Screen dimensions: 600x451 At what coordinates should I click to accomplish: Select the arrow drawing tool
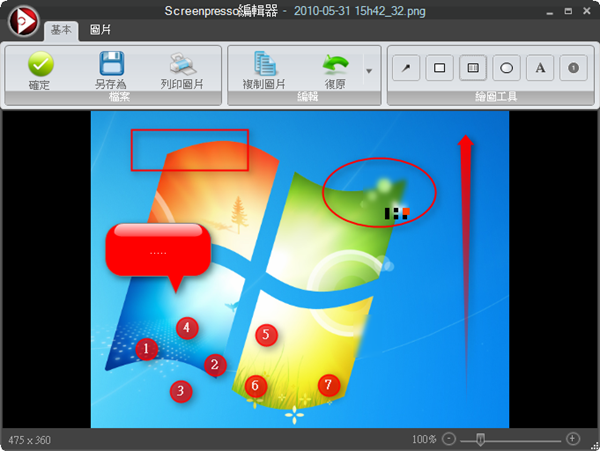[406, 68]
